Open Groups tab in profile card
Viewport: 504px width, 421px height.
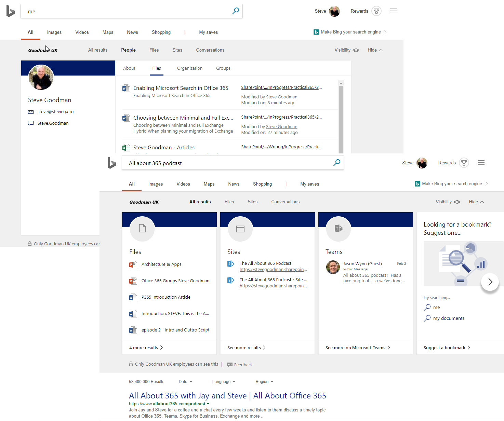tap(223, 68)
